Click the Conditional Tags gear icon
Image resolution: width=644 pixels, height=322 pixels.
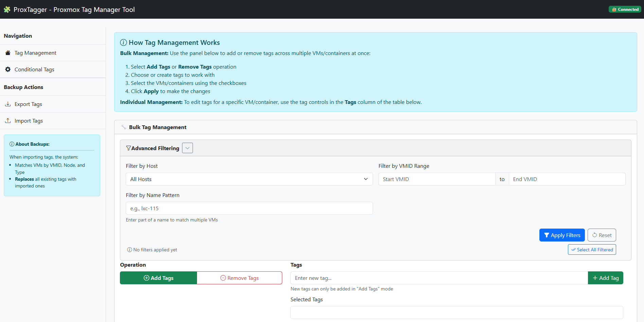[x=8, y=69]
